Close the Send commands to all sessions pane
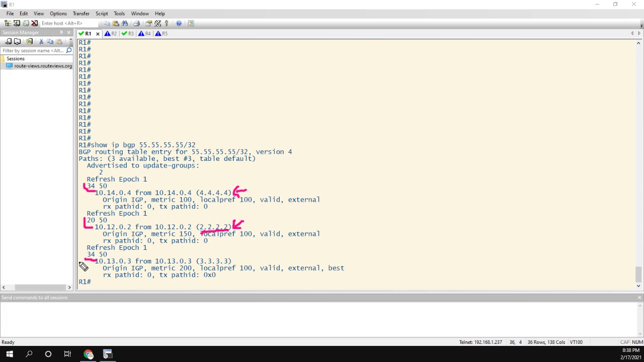Screen dimensions: 644x362 coord(639,298)
